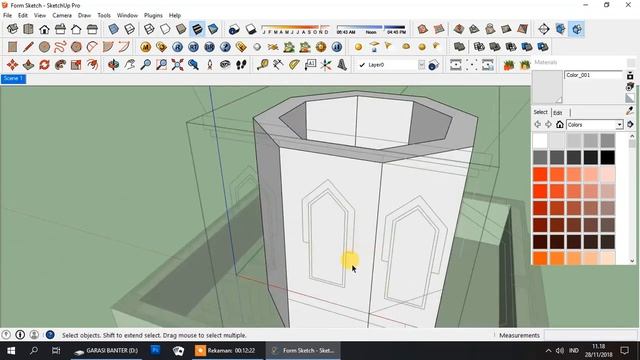Select the Scale tool

point(76,65)
